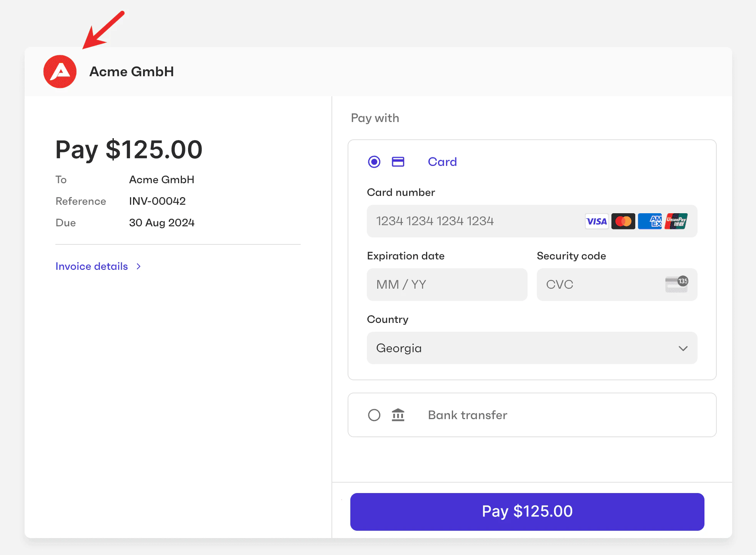The height and width of the screenshot is (555, 756).
Task: Click the Mastercard icon
Action: pos(623,221)
